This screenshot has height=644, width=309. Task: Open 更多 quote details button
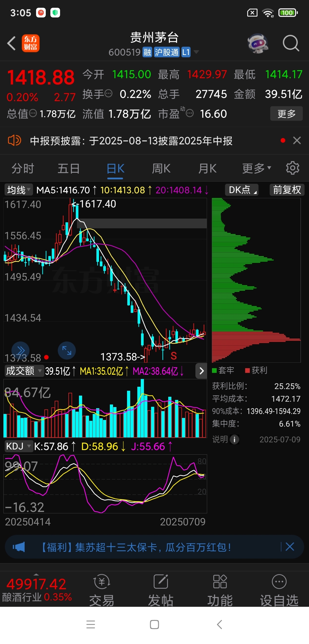[286, 114]
